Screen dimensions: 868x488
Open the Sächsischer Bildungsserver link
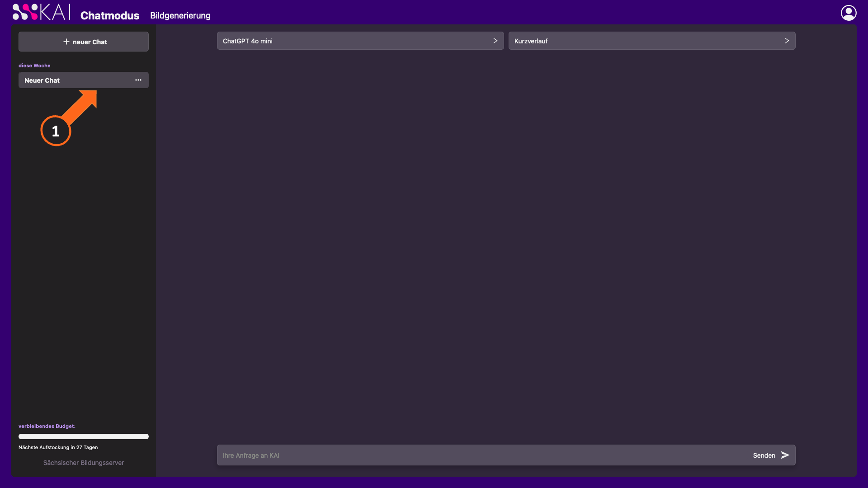[84, 463]
